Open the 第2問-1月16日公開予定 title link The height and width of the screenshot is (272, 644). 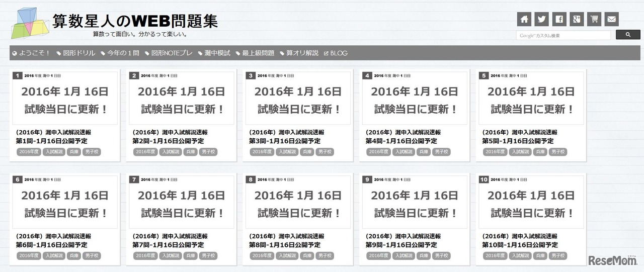[169, 141]
